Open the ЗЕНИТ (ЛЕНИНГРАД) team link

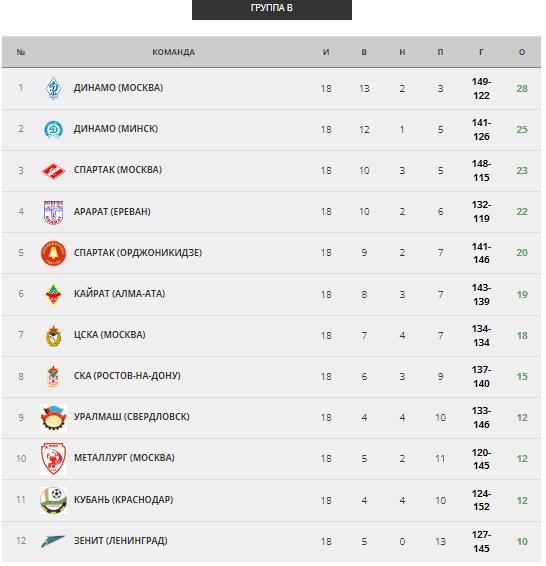coord(121,541)
